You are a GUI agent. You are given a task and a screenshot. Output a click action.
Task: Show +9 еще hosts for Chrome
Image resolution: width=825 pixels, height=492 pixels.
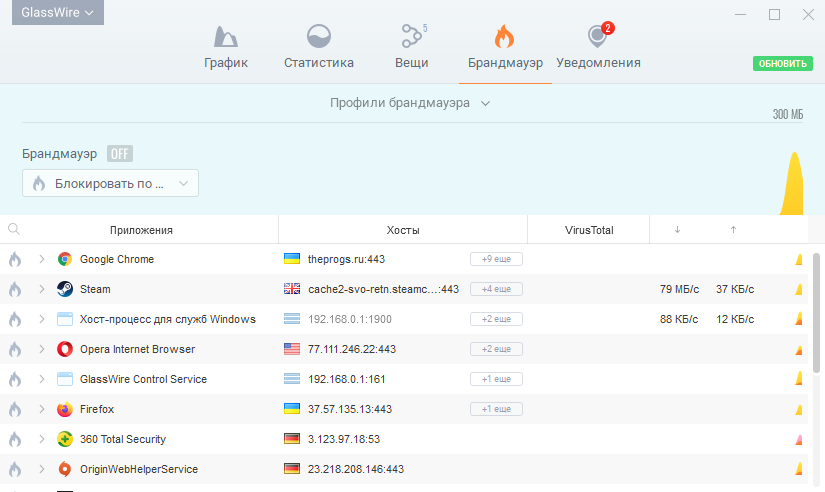click(496, 259)
